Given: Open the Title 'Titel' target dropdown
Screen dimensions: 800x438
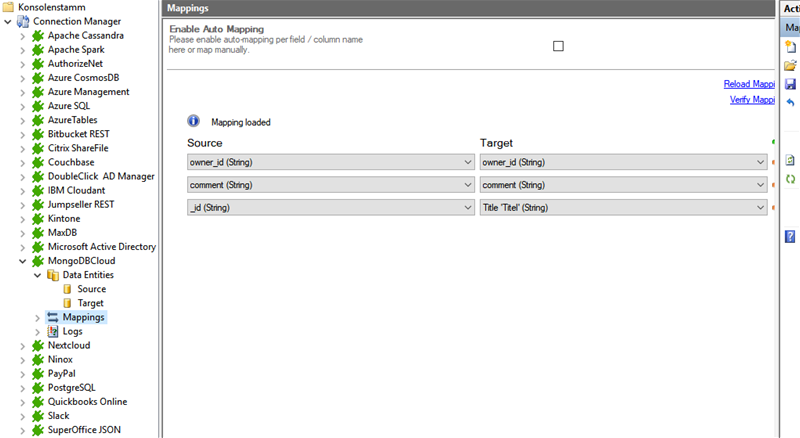Looking at the screenshot, I should point(760,207).
